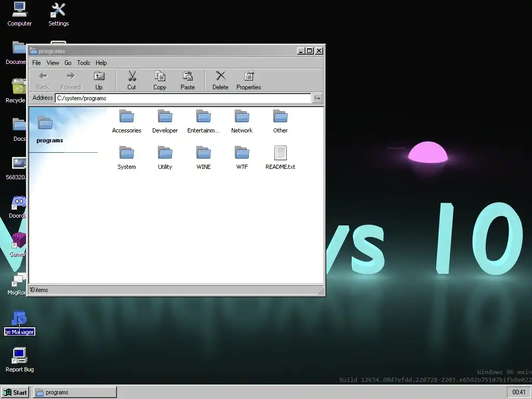Click the address bar Go arrow button
The height and width of the screenshot is (399, 532).
317,98
